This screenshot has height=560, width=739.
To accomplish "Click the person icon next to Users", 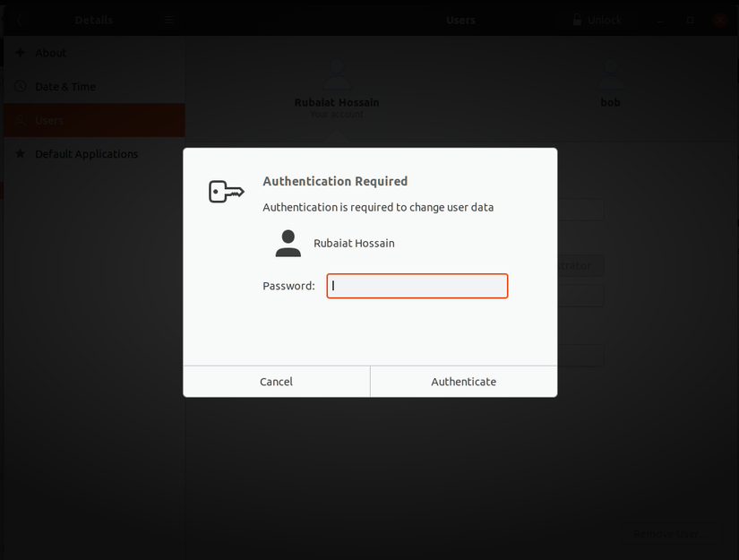I will (x=20, y=120).
